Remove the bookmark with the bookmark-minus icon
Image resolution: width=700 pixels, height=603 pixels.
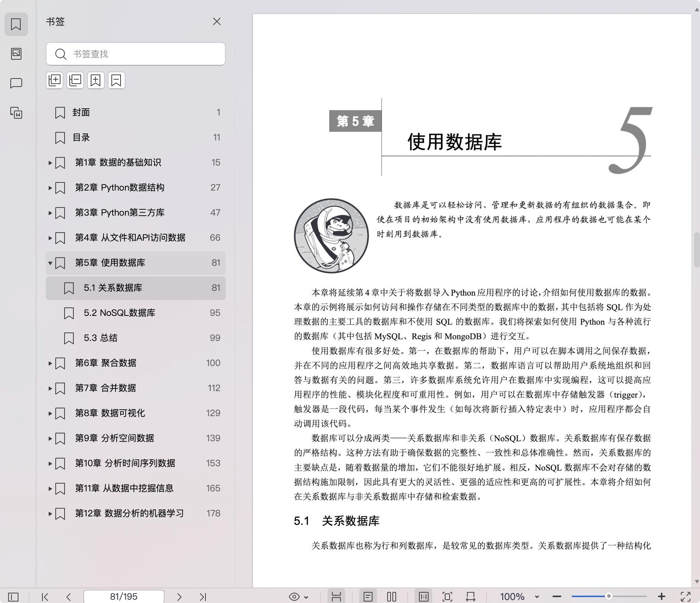(117, 80)
